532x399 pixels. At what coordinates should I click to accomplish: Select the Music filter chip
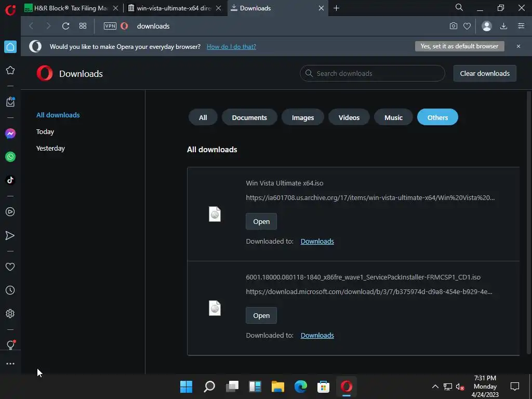pyautogui.click(x=393, y=117)
